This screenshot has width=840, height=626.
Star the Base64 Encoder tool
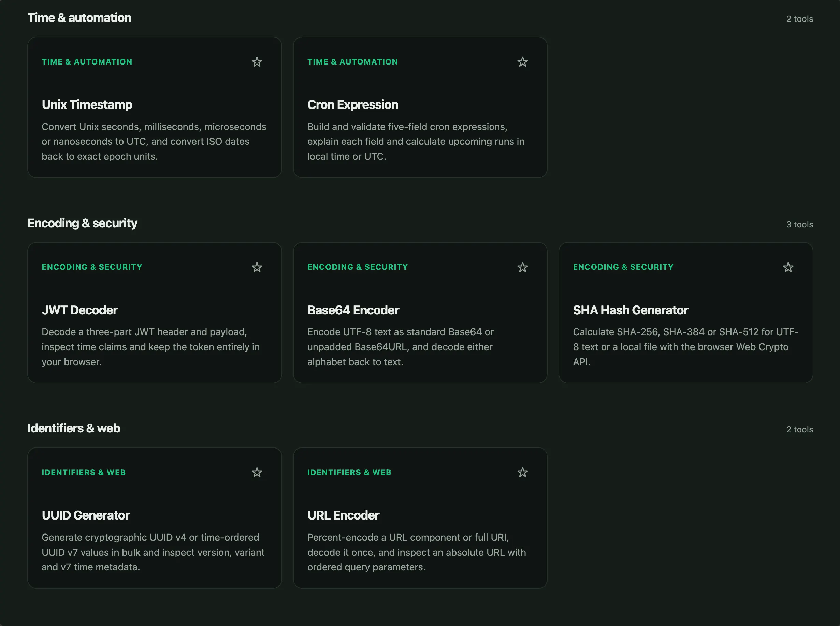pos(522,267)
